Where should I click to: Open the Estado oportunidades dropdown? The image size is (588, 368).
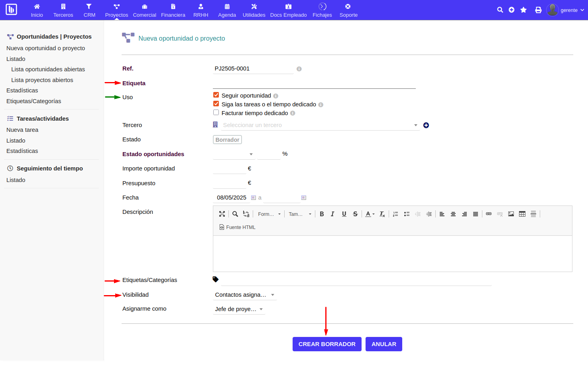(251, 154)
